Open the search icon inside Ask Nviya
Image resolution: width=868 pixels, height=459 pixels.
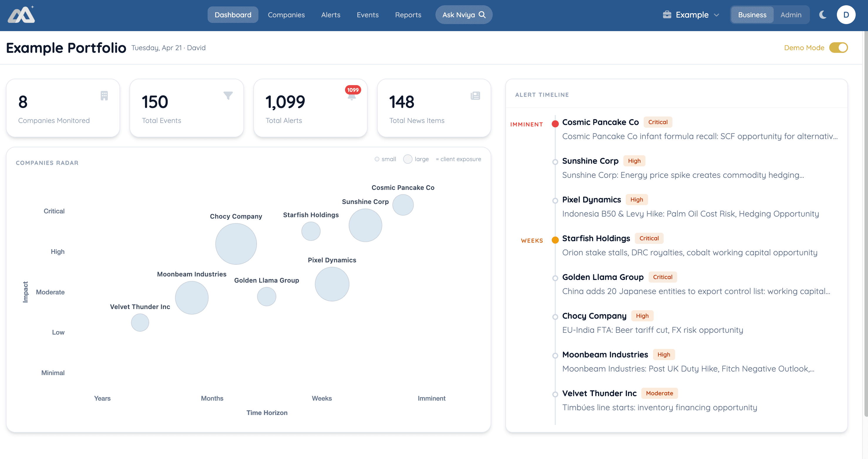click(482, 14)
